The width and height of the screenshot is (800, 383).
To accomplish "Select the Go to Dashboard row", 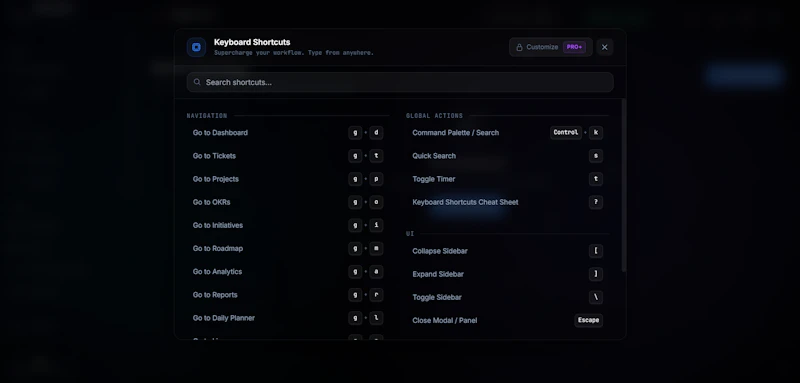I will [x=288, y=133].
